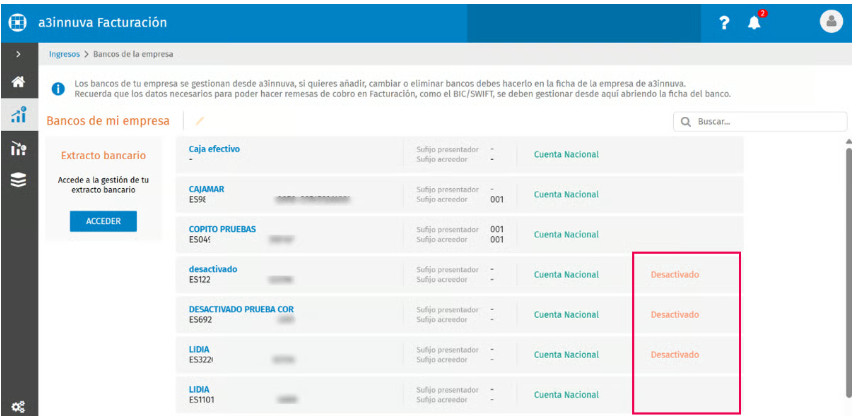
Task: Click the Bancos de la empresa breadcrumb
Action: point(134,55)
